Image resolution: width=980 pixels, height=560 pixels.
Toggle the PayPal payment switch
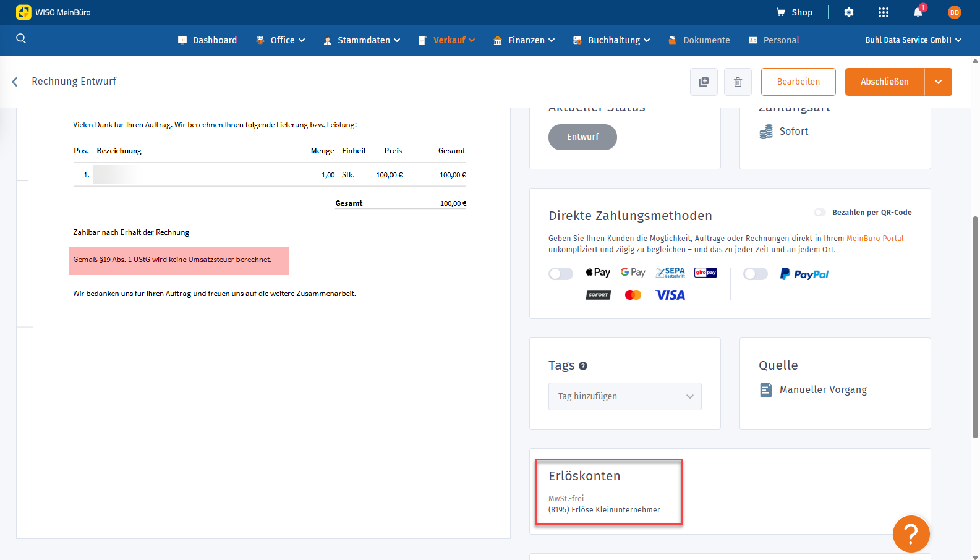coord(755,274)
